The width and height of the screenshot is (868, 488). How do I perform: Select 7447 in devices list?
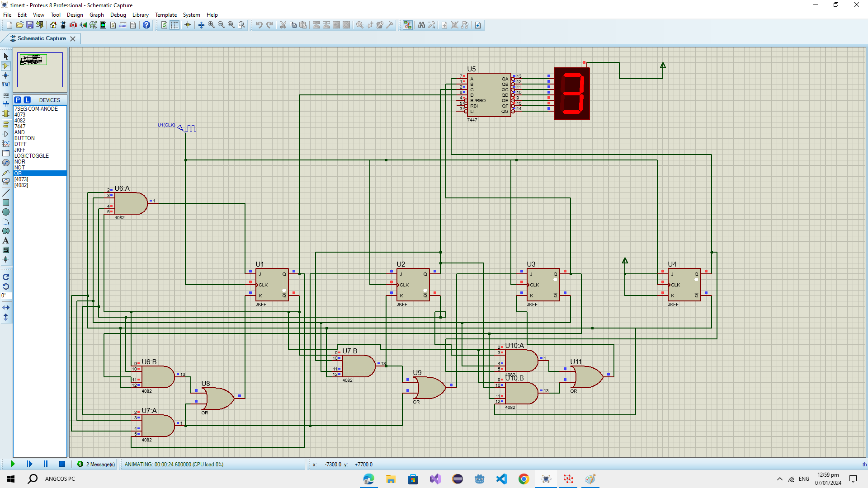(x=40, y=127)
